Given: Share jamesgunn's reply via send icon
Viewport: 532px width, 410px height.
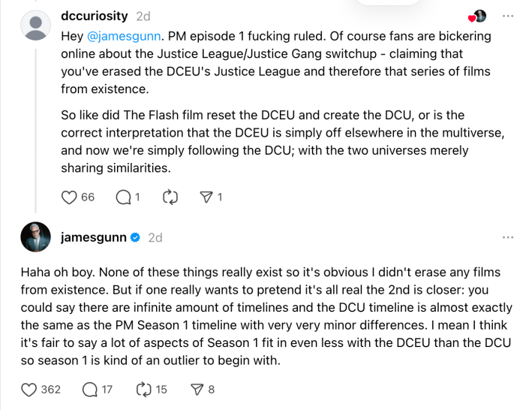Looking at the screenshot, I should pyautogui.click(x=197, y=389).
